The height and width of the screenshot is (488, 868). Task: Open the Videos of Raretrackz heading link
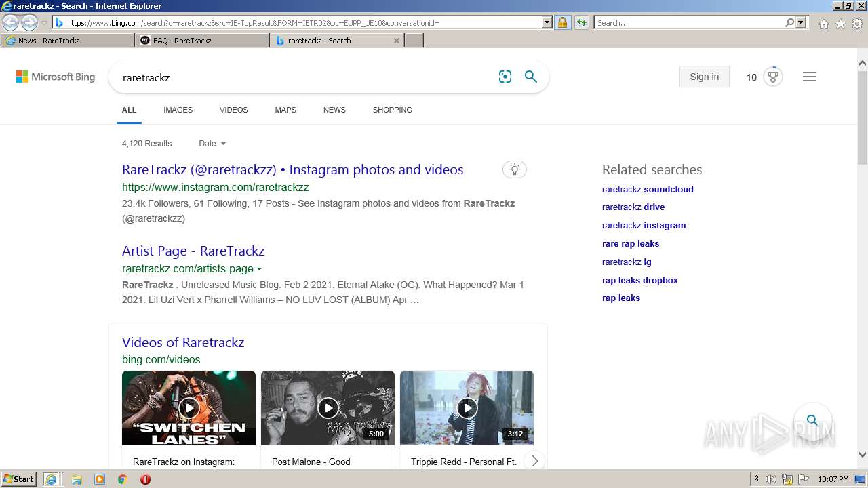pos(183,342)
